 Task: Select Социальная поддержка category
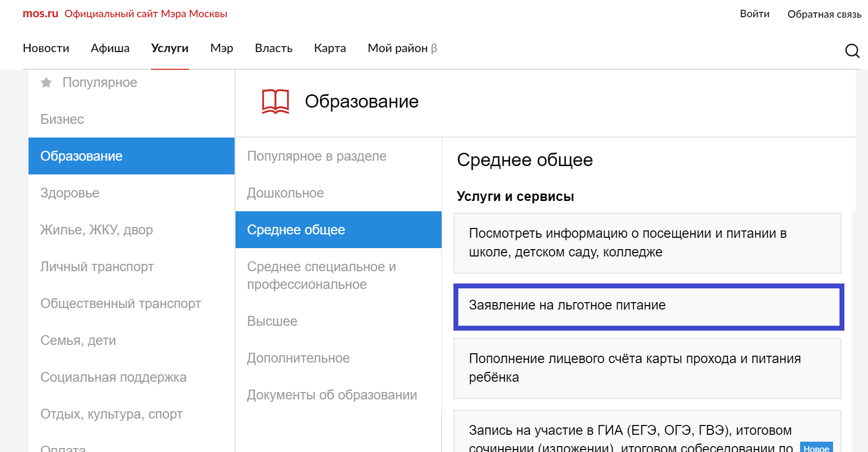coord(113,377)
